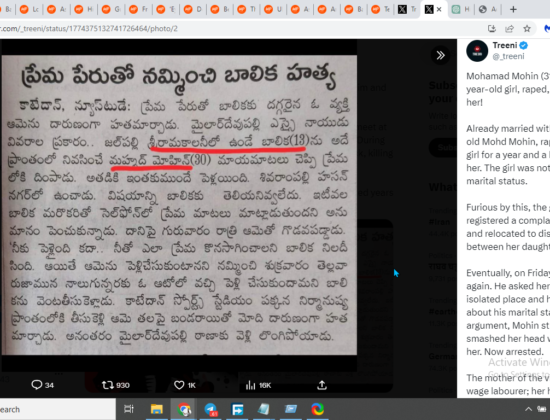Image resolution: width=550 pixels, height=420 pixels.
Task: Click paragraph starting 'Eventually, on Friday'
Action: point(508,312)
